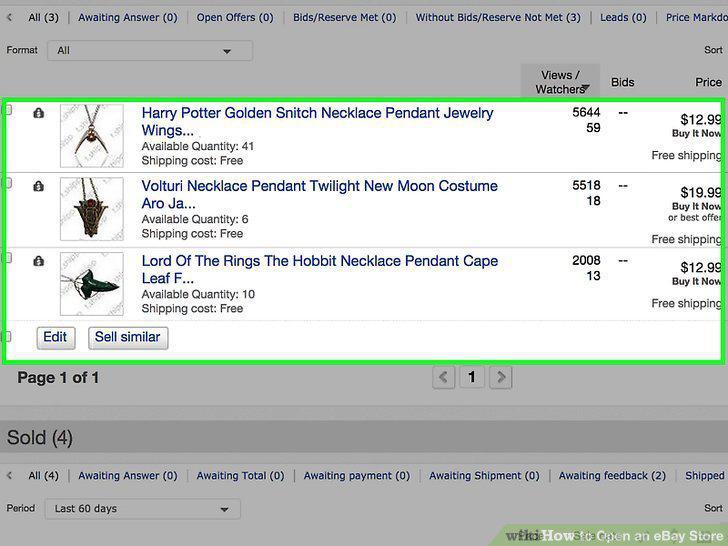This screenshot has height=546, width=728.
Task: Select Awaiting Answer (0) in Sold section
Action: tap(128, 476)
